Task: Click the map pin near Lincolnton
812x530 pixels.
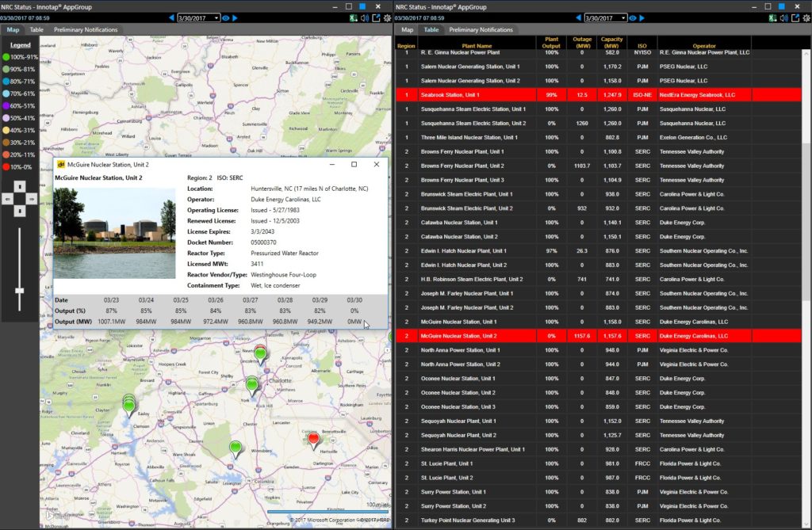Action: point(260,355)
